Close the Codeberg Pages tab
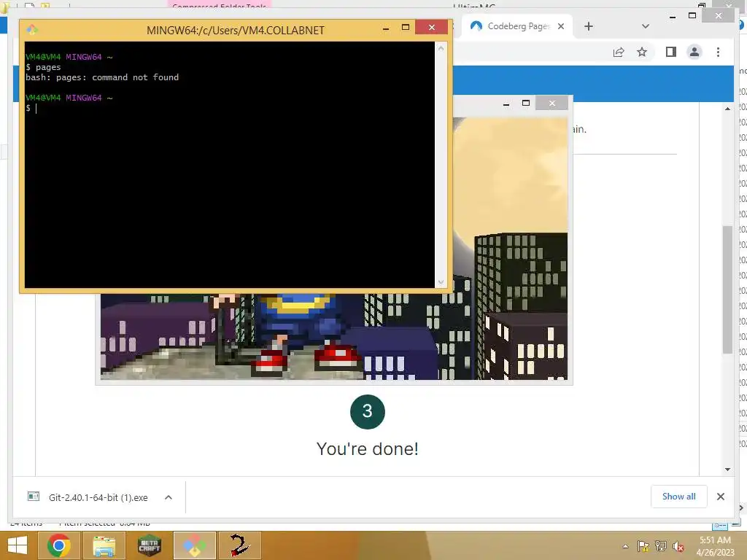The image size is (747, 560). [x=561, y=26]
